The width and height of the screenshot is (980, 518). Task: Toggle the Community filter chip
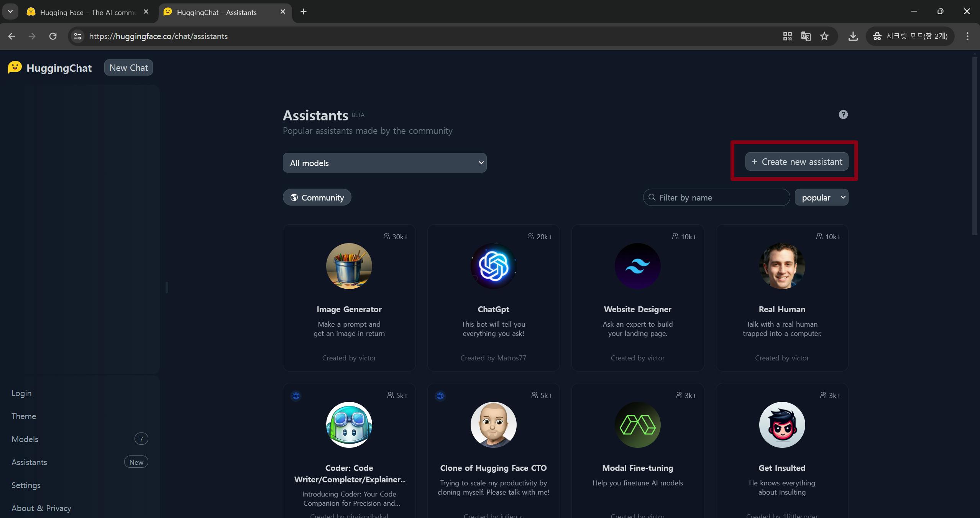click(317, 197)
